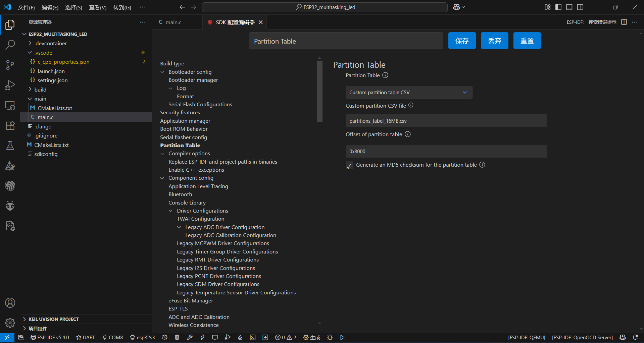Viewport: 644px width, 343px height.
Task: Open the 编辑(E) menu
Action: point(50,7)
